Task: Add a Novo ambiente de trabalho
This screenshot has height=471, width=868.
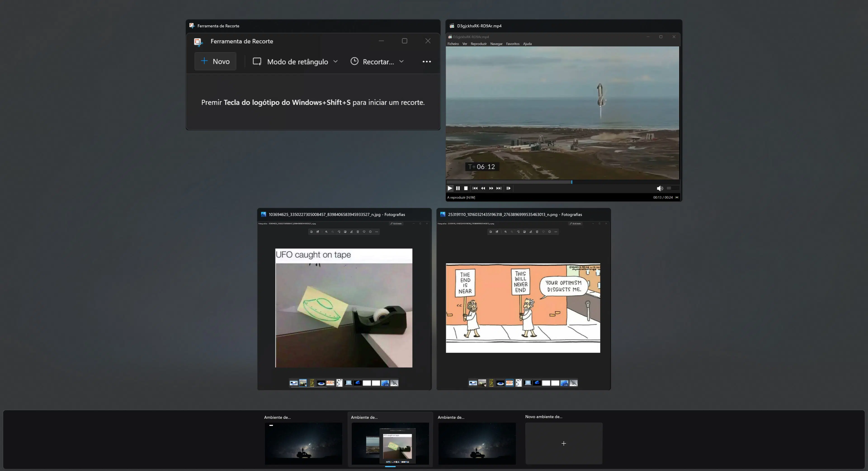Action: [x=564, y=443]
